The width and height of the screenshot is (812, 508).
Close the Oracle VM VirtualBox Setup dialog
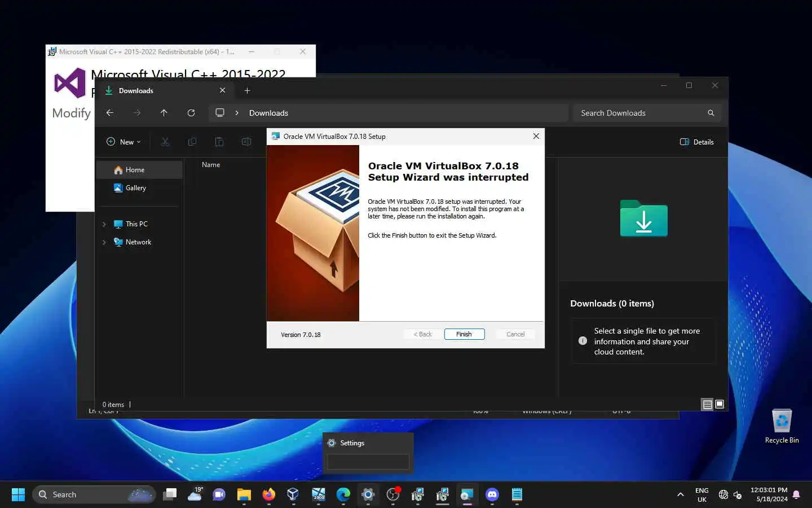(x=536, y=136)
